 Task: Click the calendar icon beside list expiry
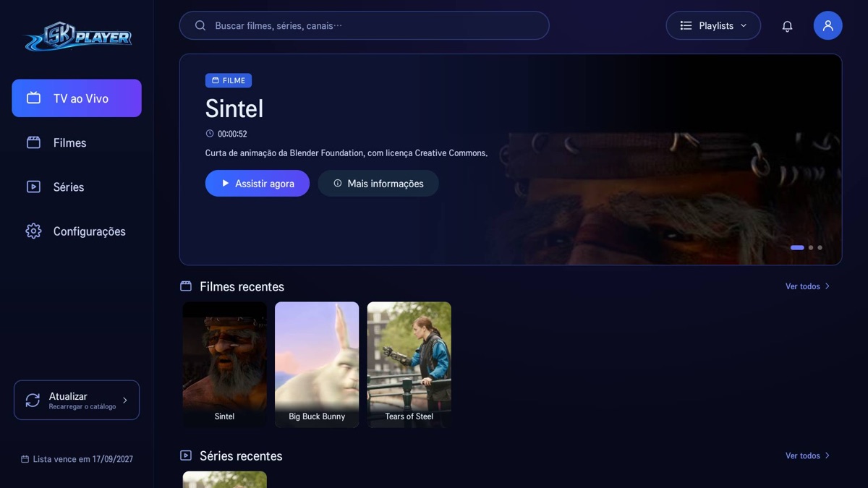[x=25, y=459]
